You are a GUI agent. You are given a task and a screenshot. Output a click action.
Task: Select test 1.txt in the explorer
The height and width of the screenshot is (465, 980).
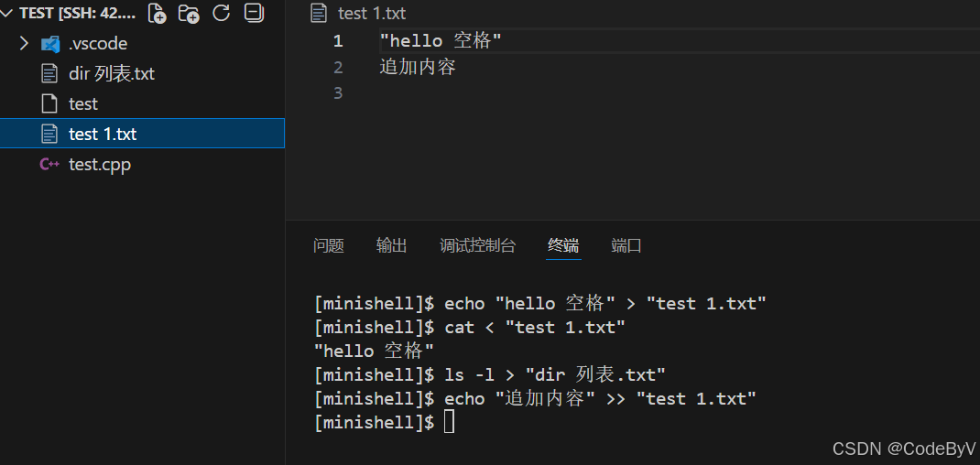click(103, 135)
